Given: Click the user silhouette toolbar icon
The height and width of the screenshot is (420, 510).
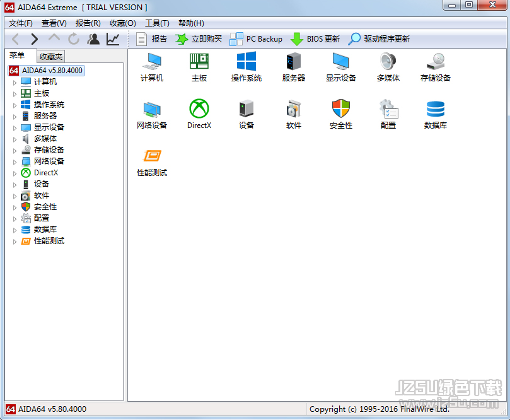Looking at the screenshot, I should [93, 39].
